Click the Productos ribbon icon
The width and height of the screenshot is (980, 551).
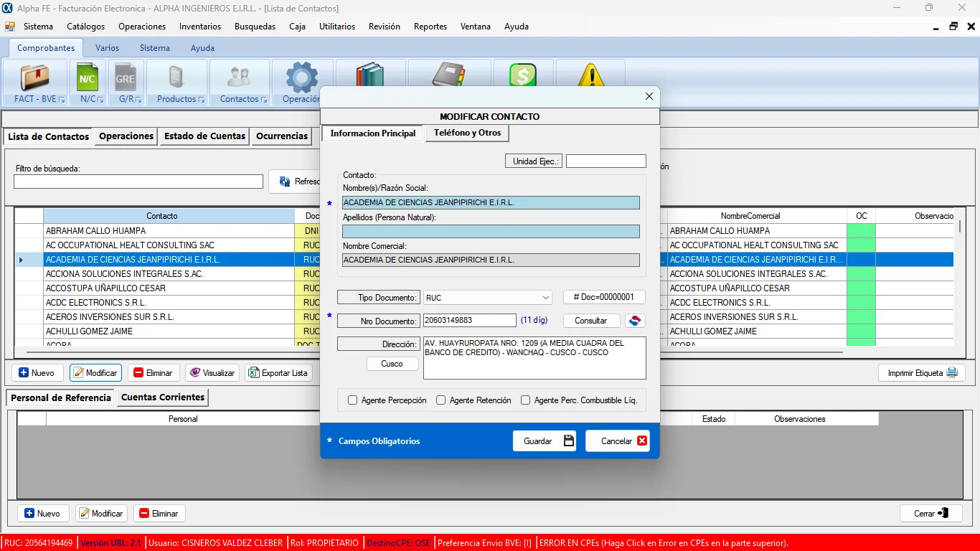point(176,77)
